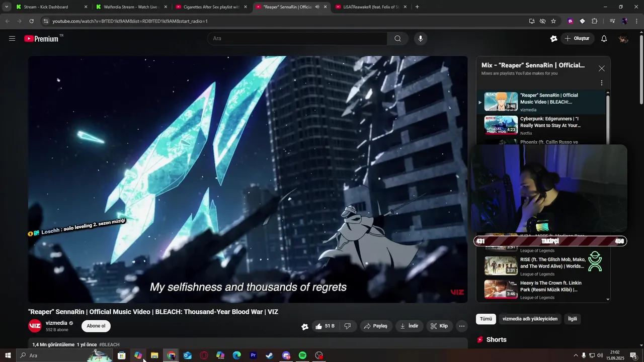This screenshot has width=644, height=362.
Task: Show hidden system tray icons chevron
Action: tap(576, 355)
